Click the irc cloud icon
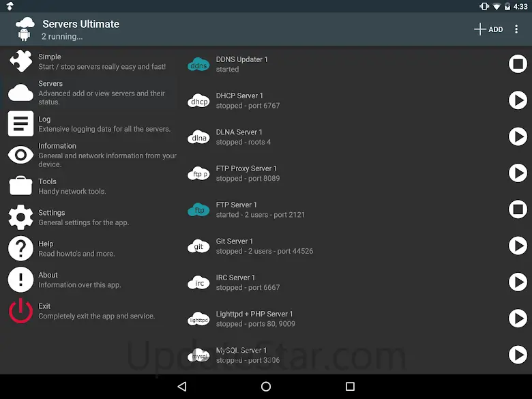 (x=199, y=282)
